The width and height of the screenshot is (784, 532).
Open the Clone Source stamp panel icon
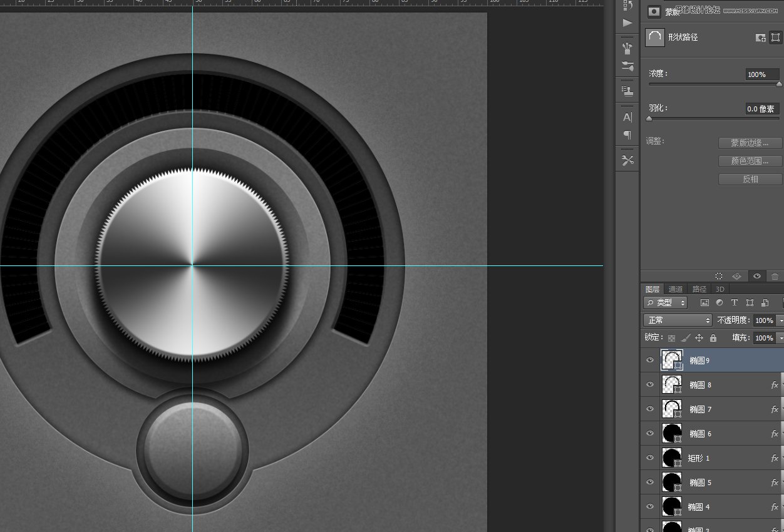pos(627,91)
